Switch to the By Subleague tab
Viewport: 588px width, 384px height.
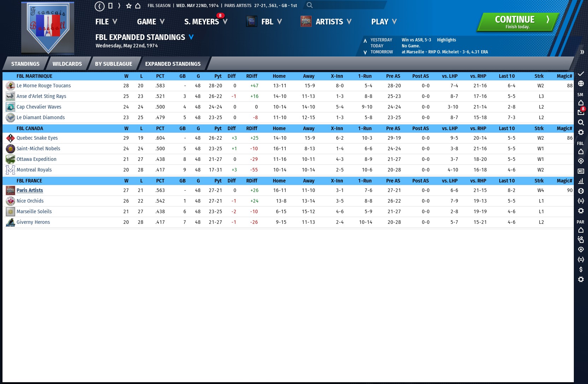pos(113,64)
